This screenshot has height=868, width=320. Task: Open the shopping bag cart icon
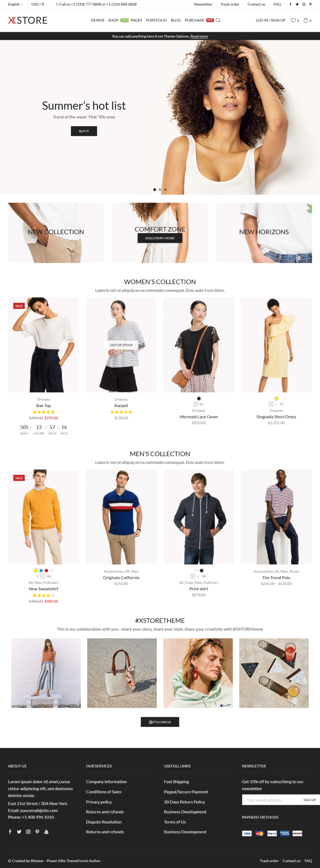click(306, 20)
